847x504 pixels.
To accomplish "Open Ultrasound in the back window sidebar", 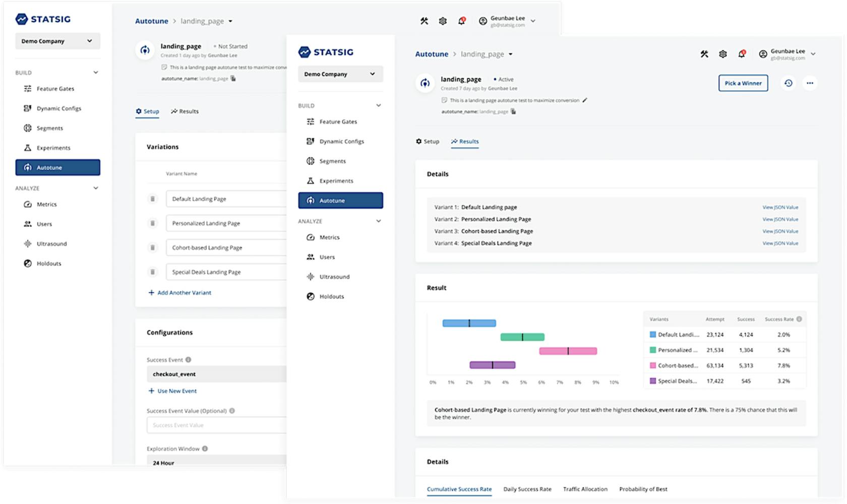I will pos(51,244).
